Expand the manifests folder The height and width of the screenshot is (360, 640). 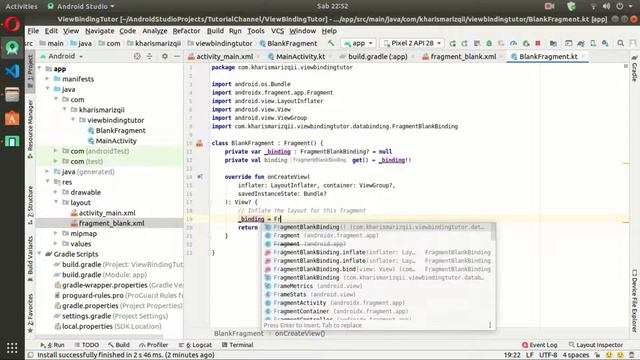tap(48, 79)
